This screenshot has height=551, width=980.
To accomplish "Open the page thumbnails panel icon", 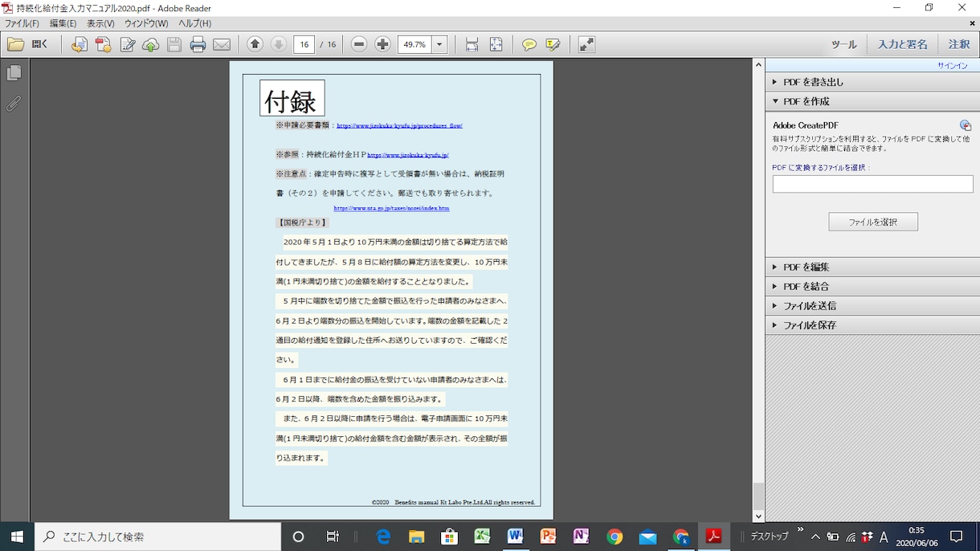I will tap(14, 73).
